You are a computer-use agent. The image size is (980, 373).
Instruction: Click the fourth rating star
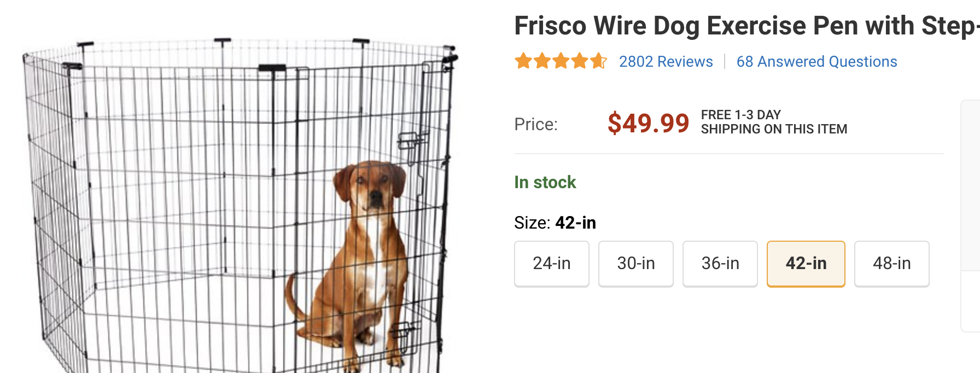(x=580, y=61)
